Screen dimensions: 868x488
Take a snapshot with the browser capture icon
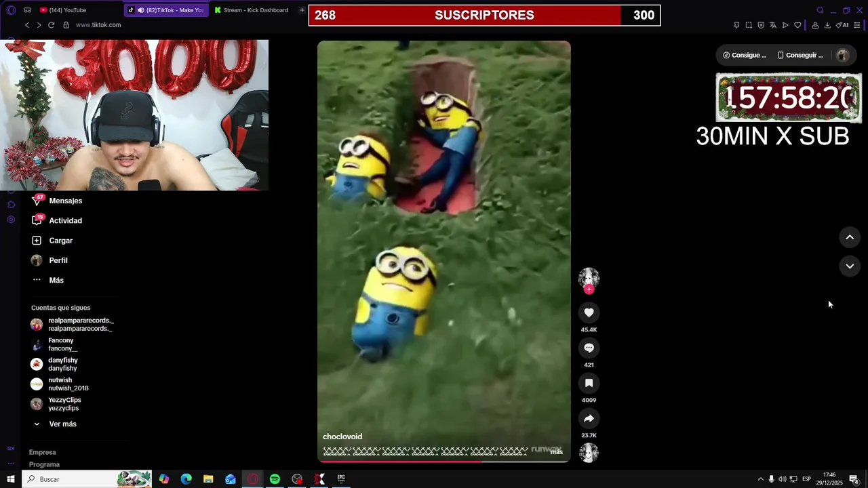pyautogui.click(x=749, y=25)
